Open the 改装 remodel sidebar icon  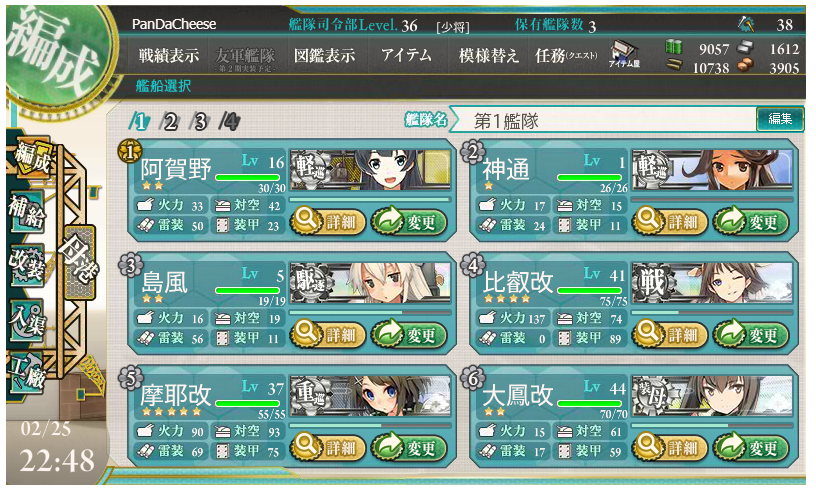pos(27,265)
